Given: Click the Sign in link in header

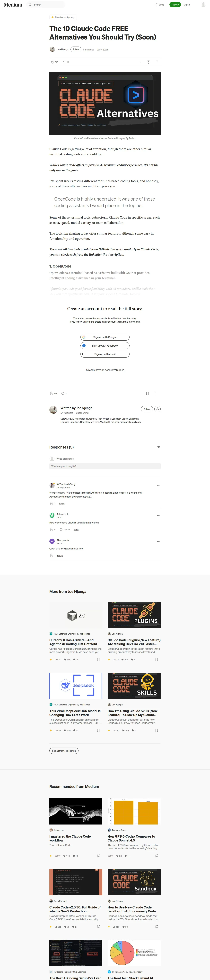Looking at the screenshot, I should (x=187, y=5).
